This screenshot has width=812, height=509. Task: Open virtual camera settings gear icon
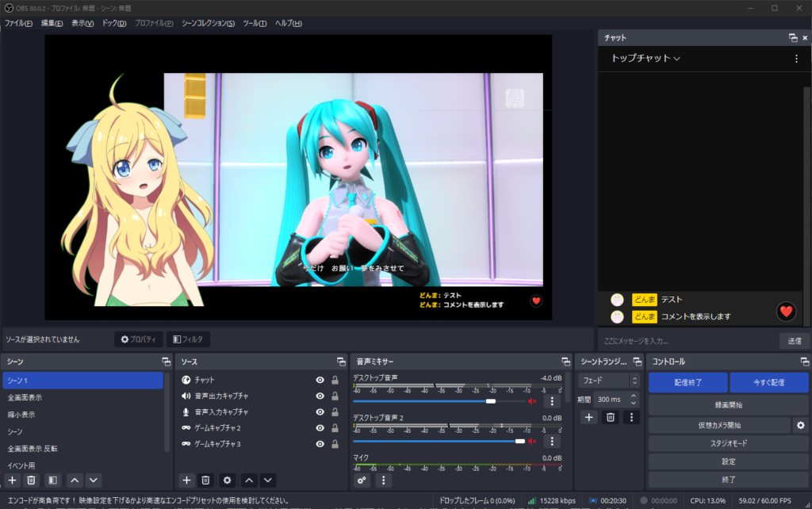click(x=800, y=426)
